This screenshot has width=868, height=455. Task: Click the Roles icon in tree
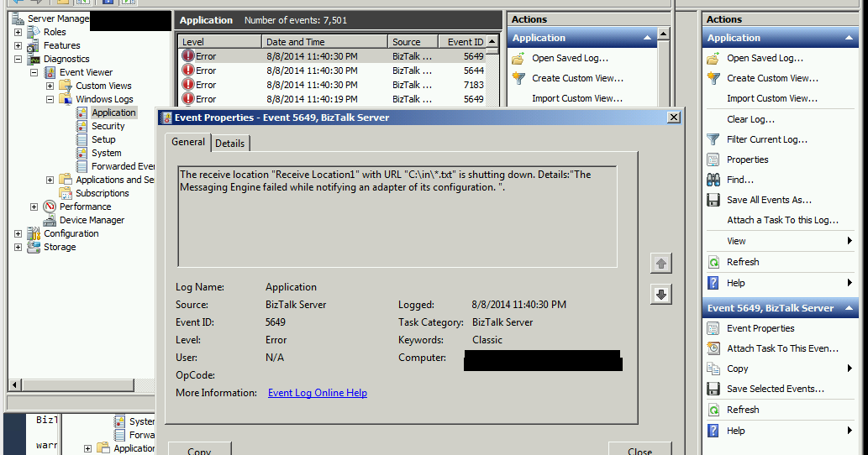(x=34, y=32)
